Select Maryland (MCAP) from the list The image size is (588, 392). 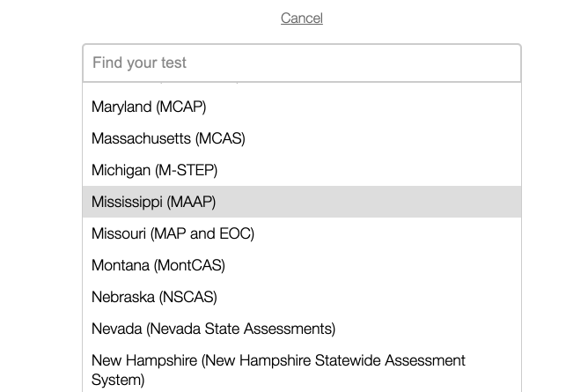click(149, 107)
